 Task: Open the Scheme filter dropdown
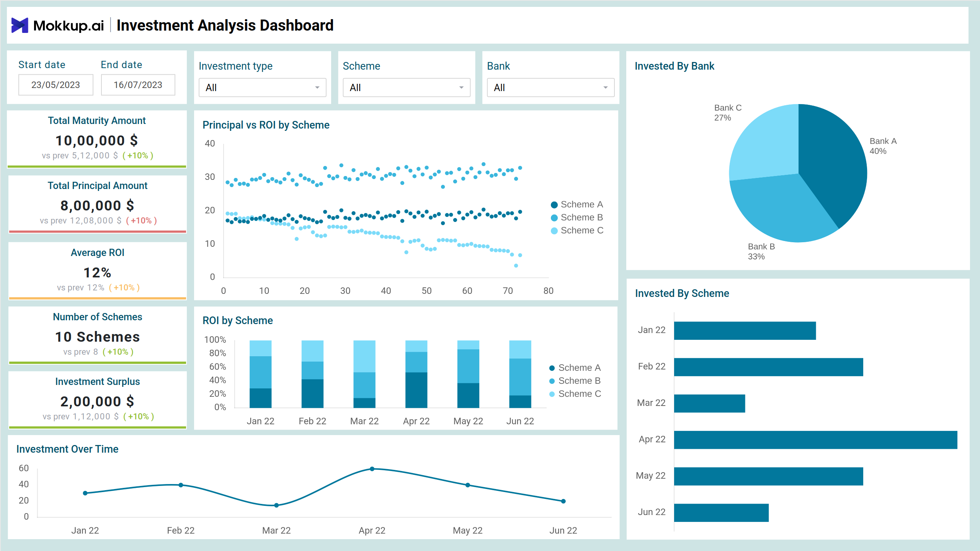click(407, 88)
